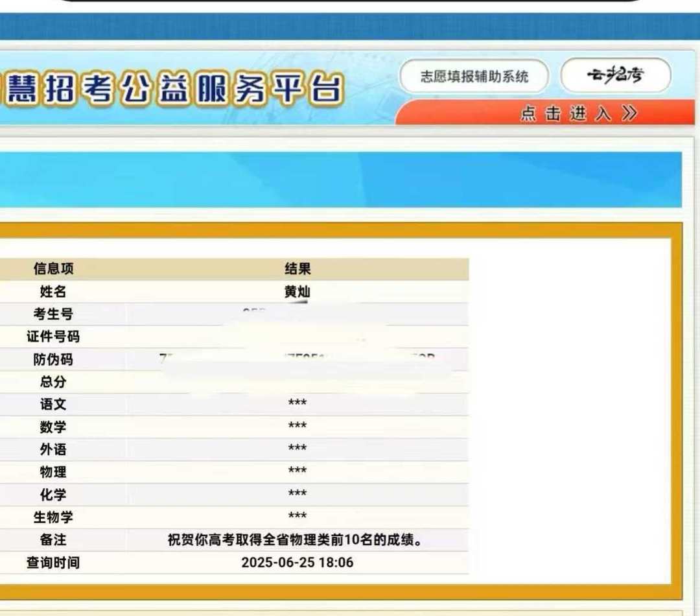Click the masked score in 物理 row
Image resolution: width=700 pixels, height=616 pixels.
click(x=297, y=471)
